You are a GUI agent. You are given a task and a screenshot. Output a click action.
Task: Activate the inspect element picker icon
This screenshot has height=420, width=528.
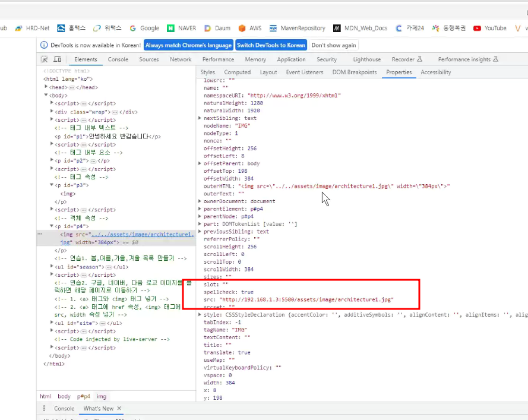(x=44, y=59)
